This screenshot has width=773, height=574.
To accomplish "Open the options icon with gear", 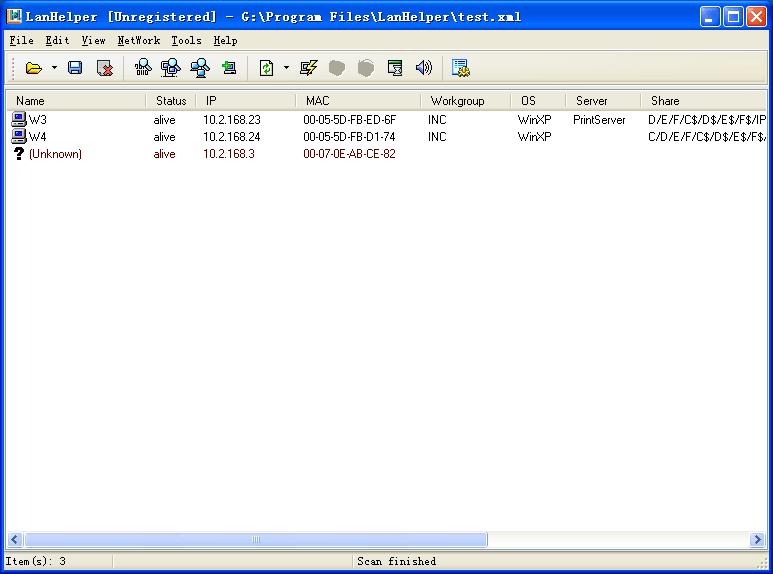I will pos(460,68).
